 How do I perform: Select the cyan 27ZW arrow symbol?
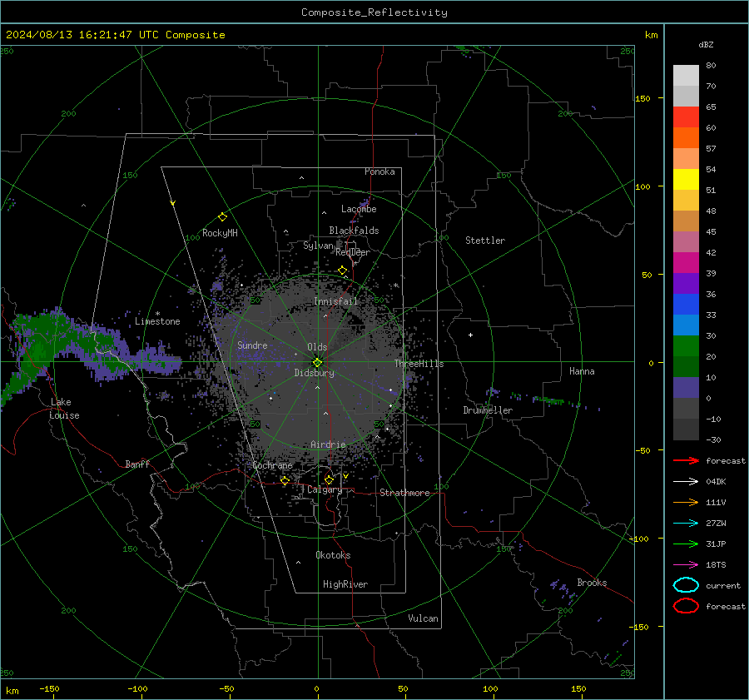coord(686,524)
